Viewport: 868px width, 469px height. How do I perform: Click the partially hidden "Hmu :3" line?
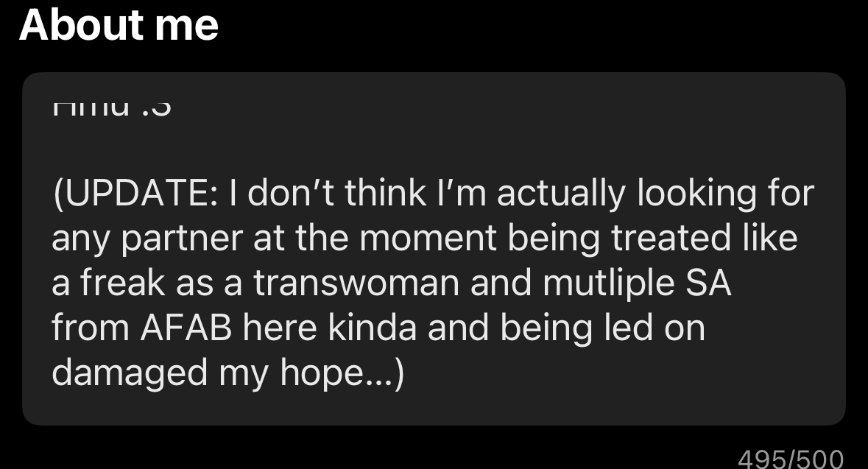112,107
